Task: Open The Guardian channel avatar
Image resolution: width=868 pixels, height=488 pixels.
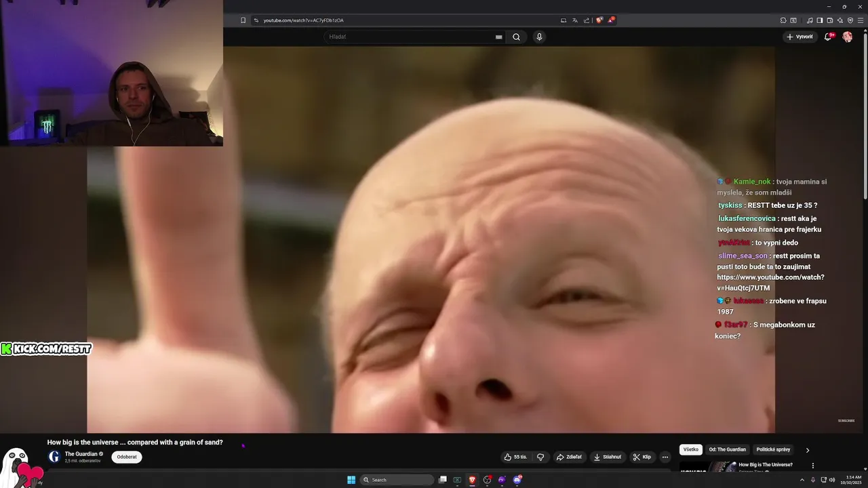Action: (54, 456)
